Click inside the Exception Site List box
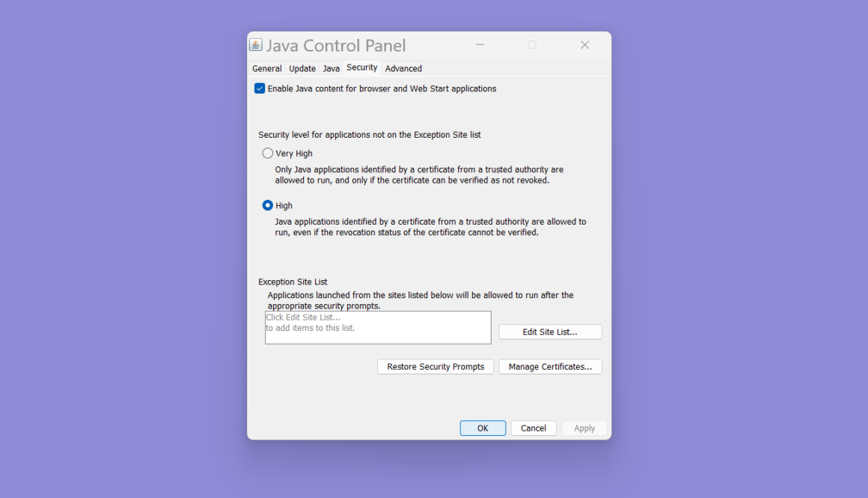This screenshot has height=498, width=868. click(x=378, y=328)
